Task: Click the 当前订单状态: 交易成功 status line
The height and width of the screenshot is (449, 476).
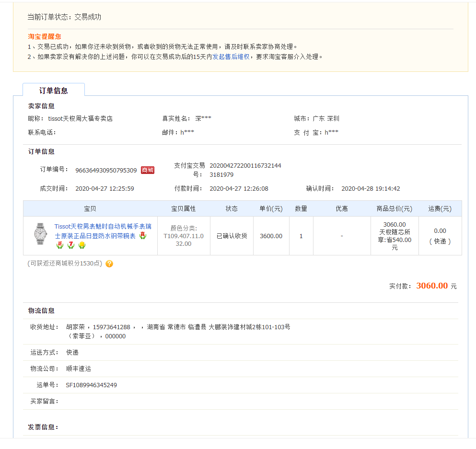Action: click(64, 17)
